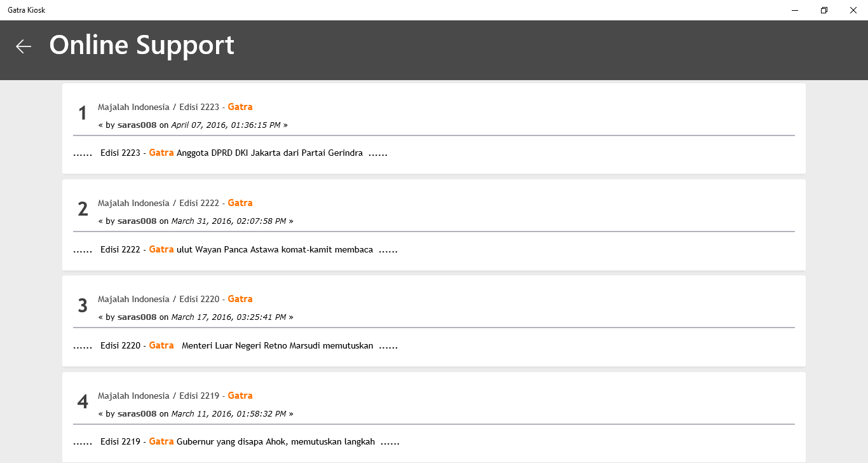
Task: Open the Edisi 2219 post title link
Action: tap(175, 396)
